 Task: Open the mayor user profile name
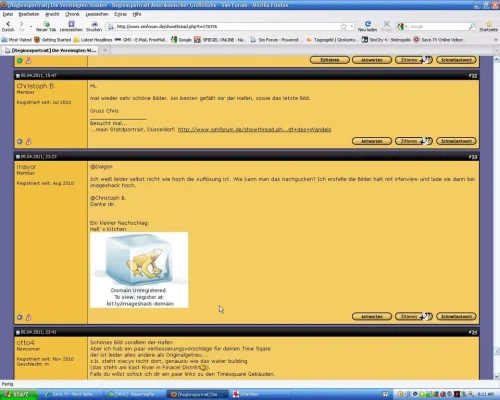click(26, 167)
